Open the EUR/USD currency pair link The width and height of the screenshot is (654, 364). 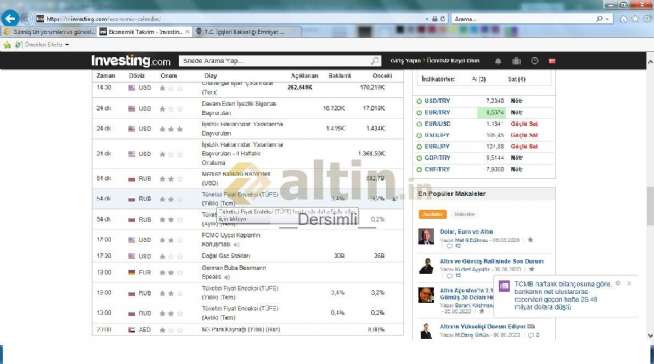click(x=437, y=124)
